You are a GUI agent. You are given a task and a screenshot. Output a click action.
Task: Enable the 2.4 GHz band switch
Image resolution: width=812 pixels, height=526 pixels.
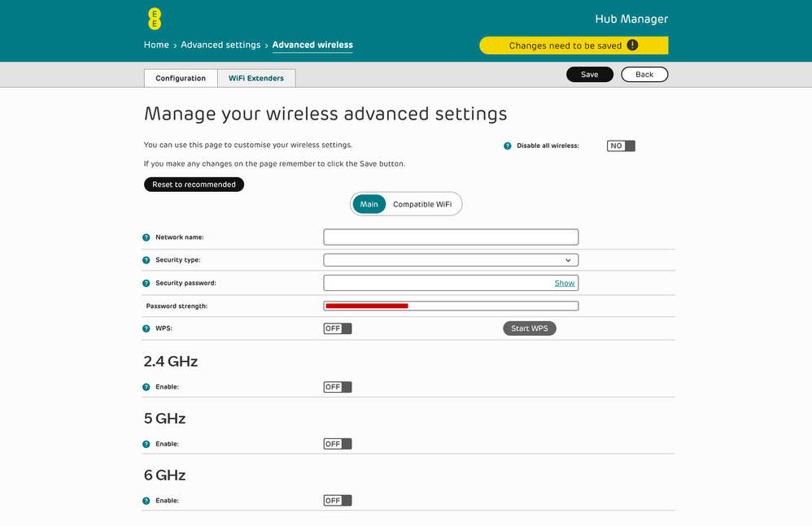pyautogui.click(x=338, y=387)
